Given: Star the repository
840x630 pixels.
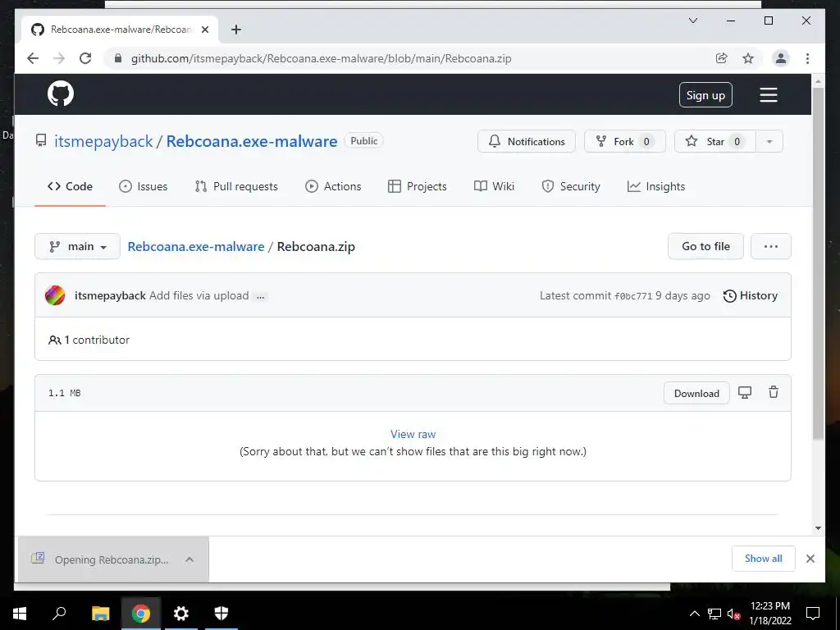Looking at the screenshot, I should point(715,141).
